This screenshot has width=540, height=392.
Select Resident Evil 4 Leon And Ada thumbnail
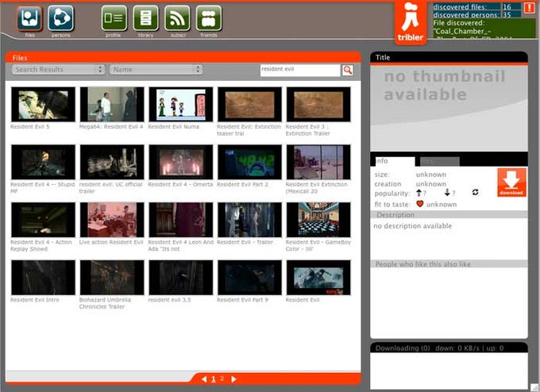click(x=181, y=220)
